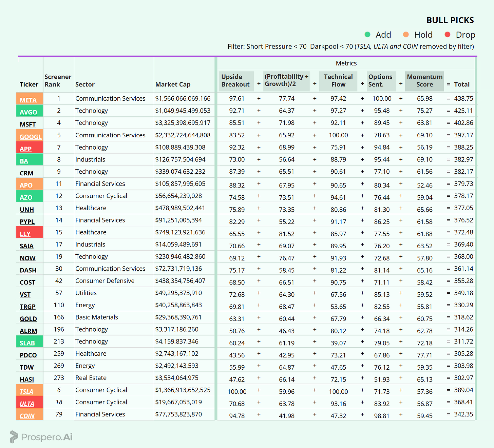Click the Ticker column header
The height and width of the screenshot is (448, 494).
click(29, 84)
